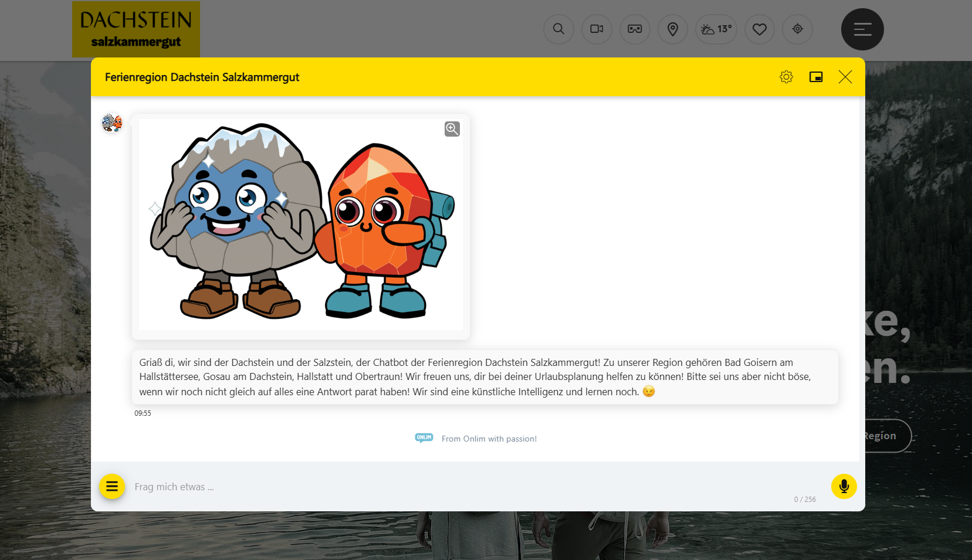Open the webcam video icon

pyautogui.click(x=597, y=29)
